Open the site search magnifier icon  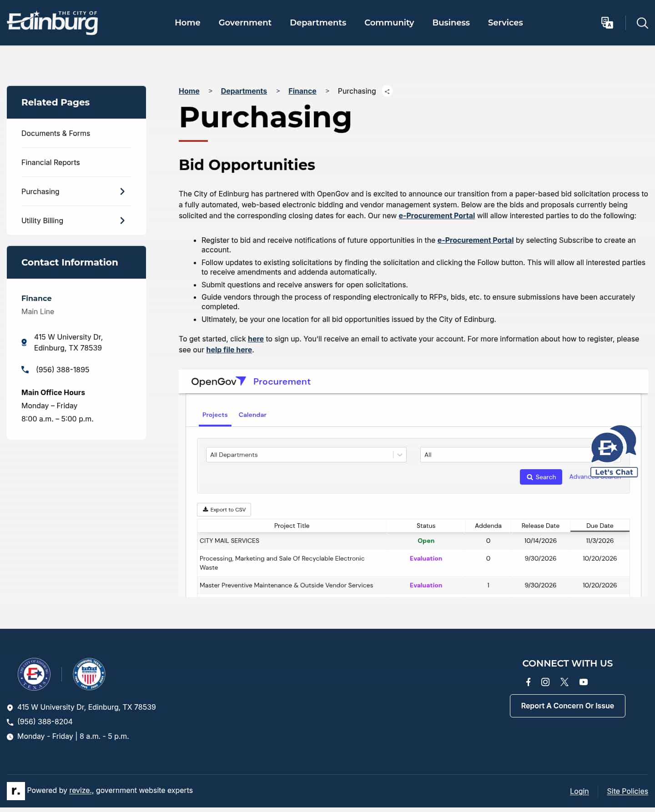pyautogui.click(x=642, y=23)
